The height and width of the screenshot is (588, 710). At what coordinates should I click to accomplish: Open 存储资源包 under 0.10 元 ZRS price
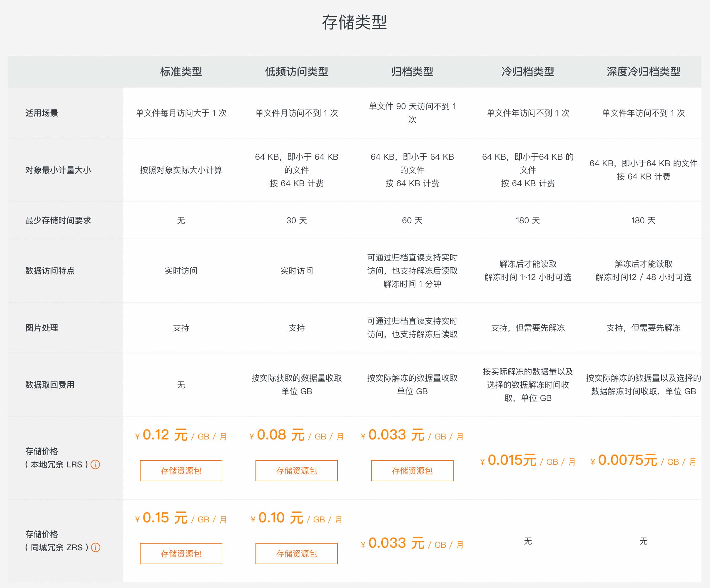pyautogui.click(x=297, y=554)
